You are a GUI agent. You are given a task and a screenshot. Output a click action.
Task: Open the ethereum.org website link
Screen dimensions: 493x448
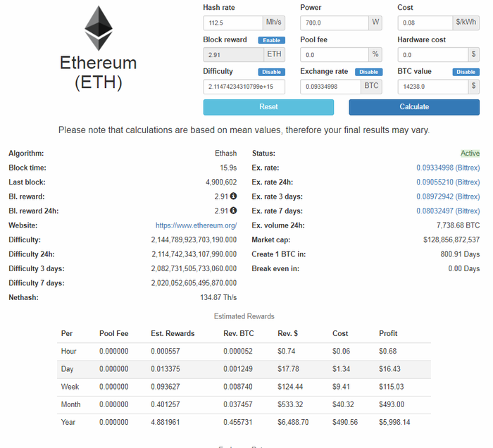[196, 225]
